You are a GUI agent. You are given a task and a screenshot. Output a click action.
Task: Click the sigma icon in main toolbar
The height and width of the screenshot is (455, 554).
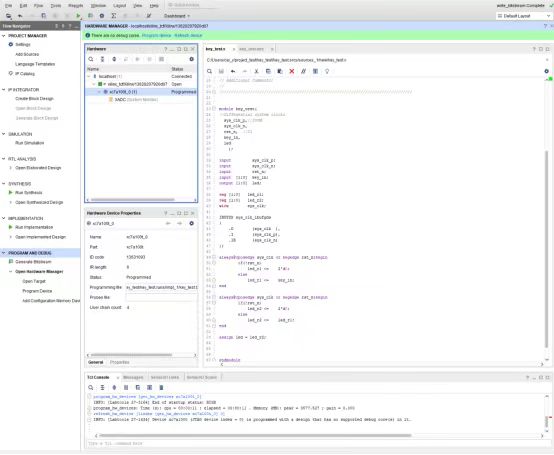(113, 16)
